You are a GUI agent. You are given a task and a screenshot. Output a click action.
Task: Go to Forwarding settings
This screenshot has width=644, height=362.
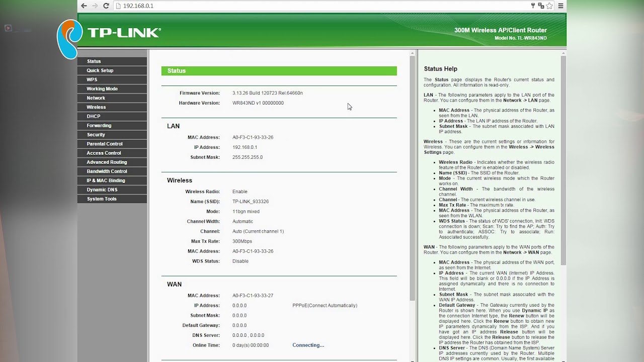112,126
